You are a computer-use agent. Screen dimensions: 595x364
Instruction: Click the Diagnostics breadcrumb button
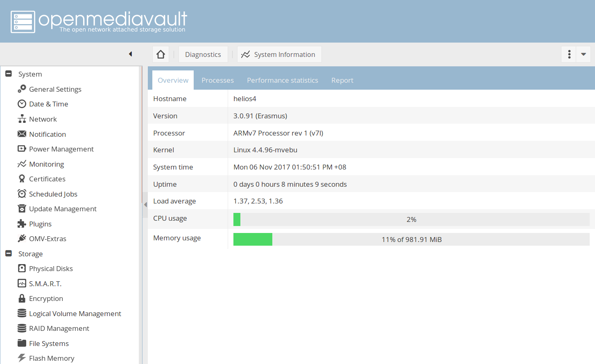(x=203, y=54)
